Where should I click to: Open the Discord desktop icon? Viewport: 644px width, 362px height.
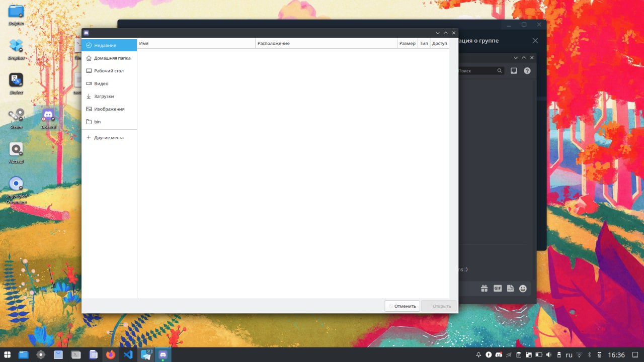click(48, 118)
